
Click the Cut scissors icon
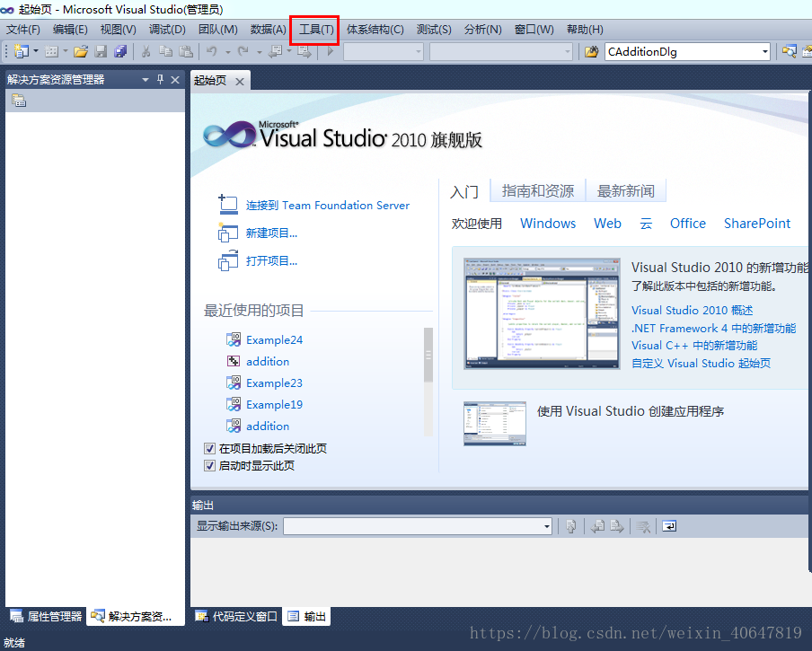(x=146, y=51)
